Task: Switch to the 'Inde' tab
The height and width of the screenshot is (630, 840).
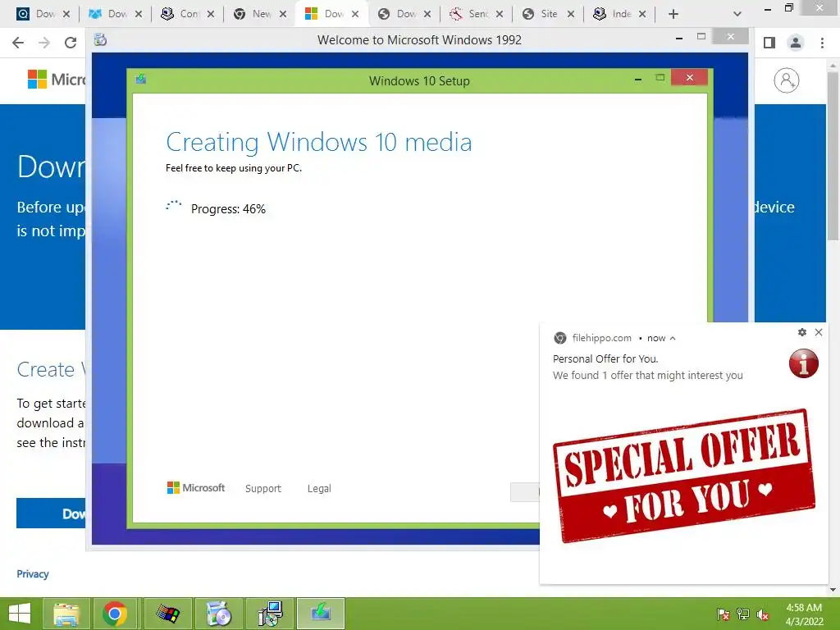Action: pos(622,14)
